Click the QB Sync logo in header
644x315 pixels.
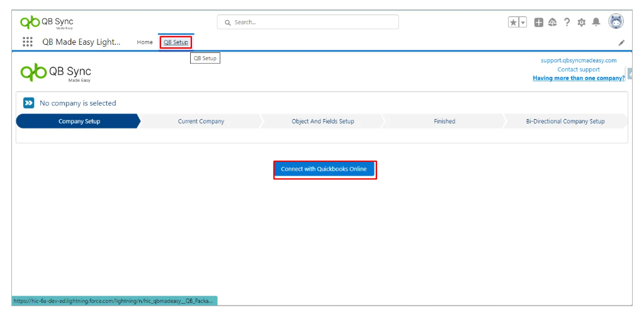pos(47,22)
